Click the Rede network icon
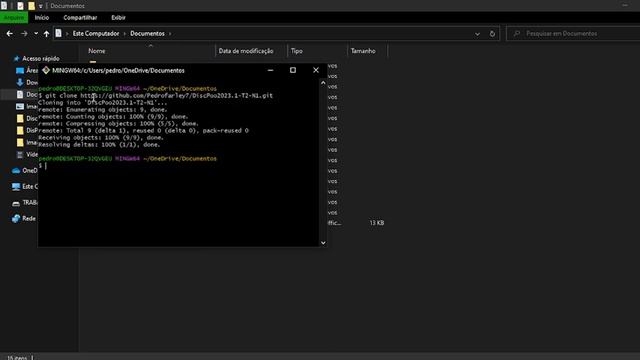Viewport: 640px width, 360px height. click(16, 219)
